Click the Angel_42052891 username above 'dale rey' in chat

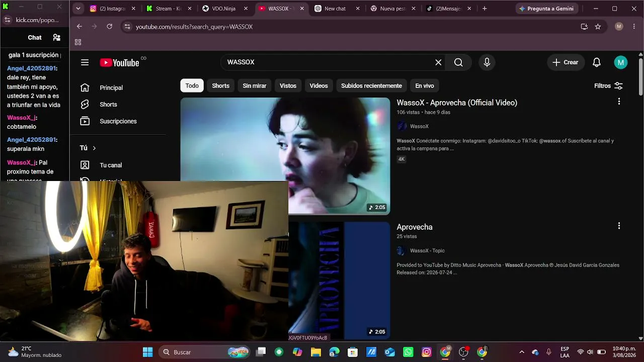[x=31, y=68]
